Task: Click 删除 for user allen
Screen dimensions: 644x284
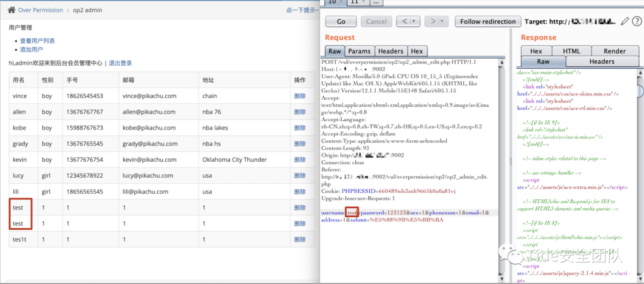Action: [x=300, y=112]
